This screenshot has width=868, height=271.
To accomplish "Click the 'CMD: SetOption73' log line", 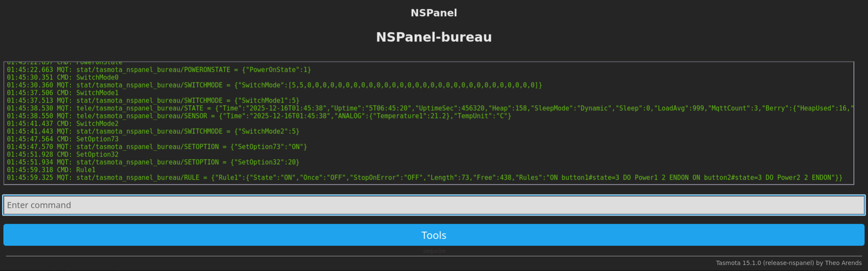I will [x=63, y=139].
